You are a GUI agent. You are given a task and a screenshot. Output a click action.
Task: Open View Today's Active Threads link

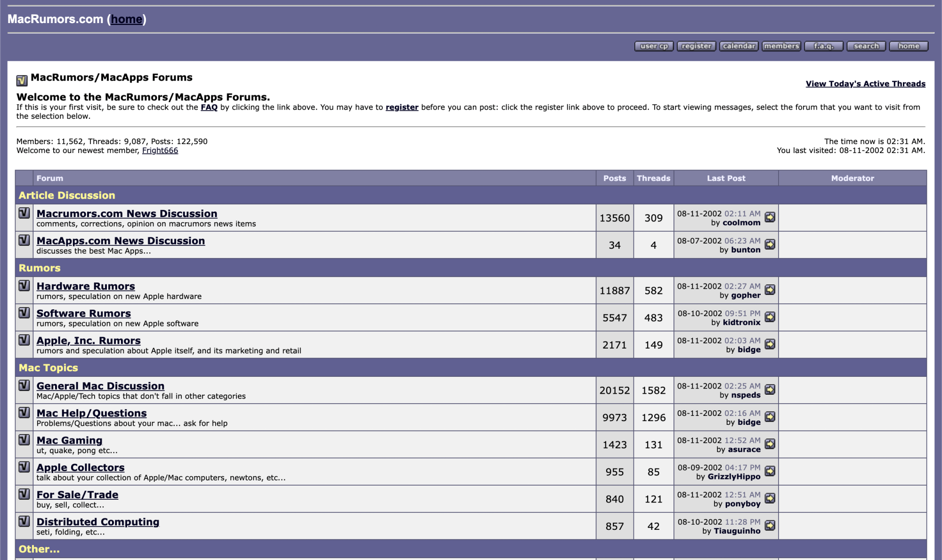point(865,84)
